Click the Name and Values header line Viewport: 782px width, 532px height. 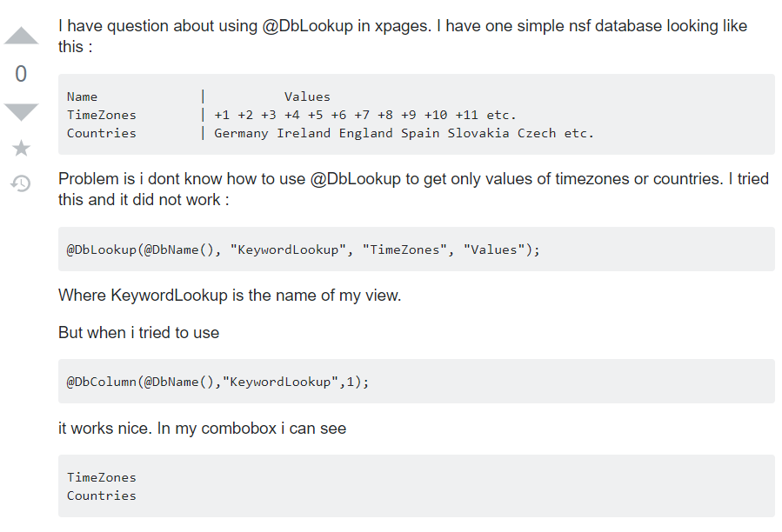coord(198,96)
